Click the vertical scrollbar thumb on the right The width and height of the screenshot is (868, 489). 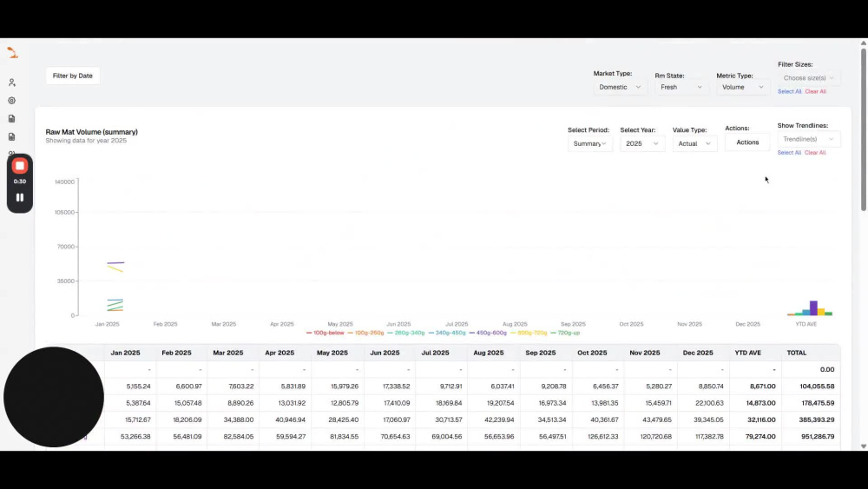(864, 129)
